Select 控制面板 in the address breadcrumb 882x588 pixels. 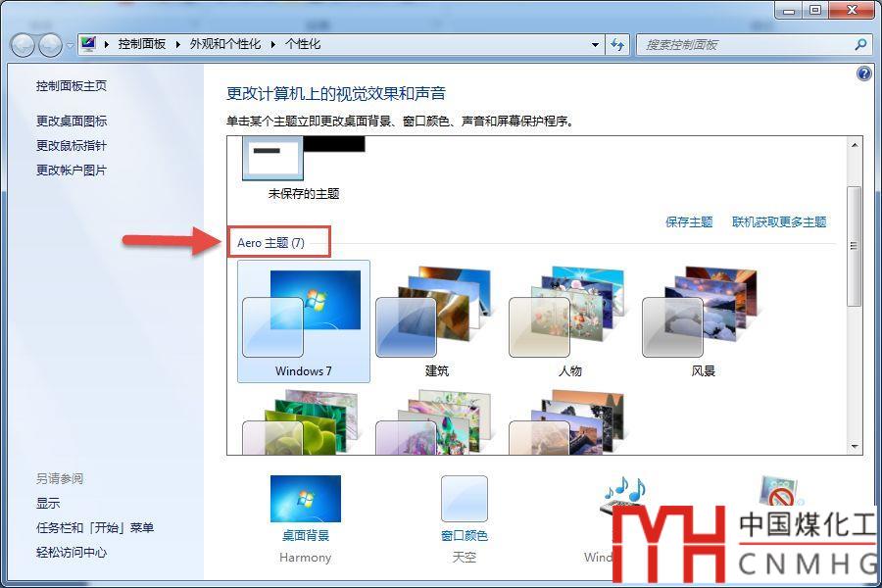pos(142,44)
